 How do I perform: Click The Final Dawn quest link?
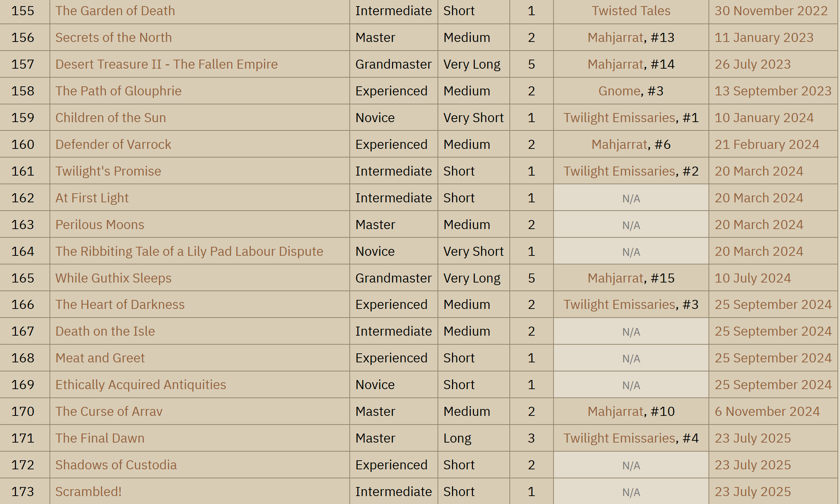pos(100,438)
